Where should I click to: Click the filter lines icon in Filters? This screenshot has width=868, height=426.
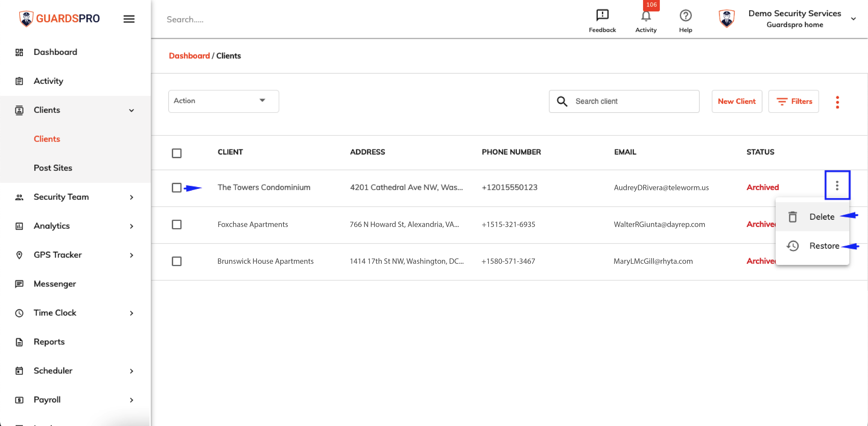[782, 101]
